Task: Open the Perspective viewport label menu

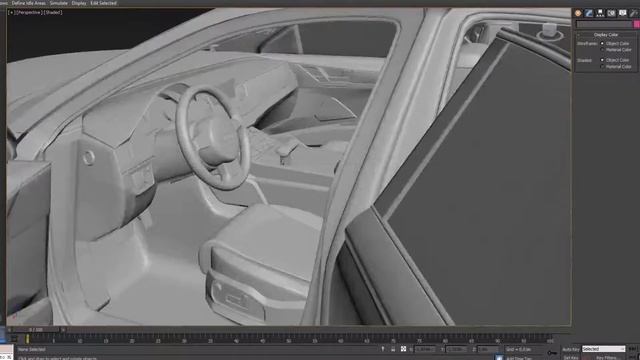Action: (x=29, y=13)
